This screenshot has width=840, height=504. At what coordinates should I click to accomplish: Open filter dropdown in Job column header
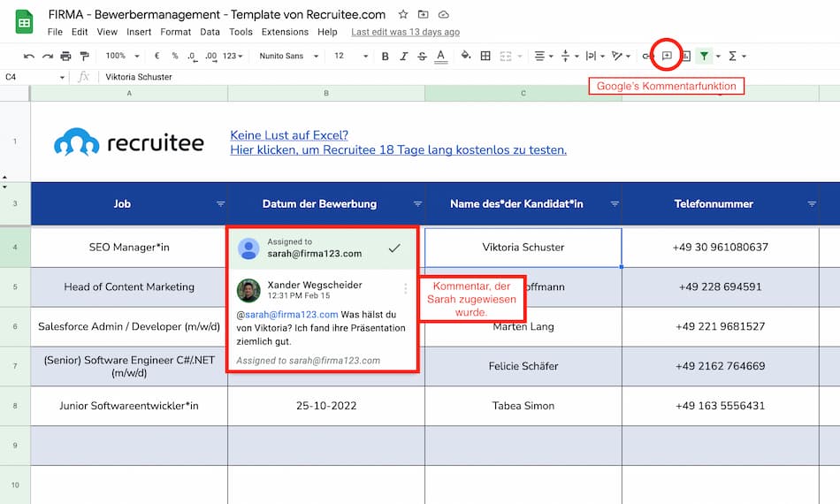click(x=220, y=204)
